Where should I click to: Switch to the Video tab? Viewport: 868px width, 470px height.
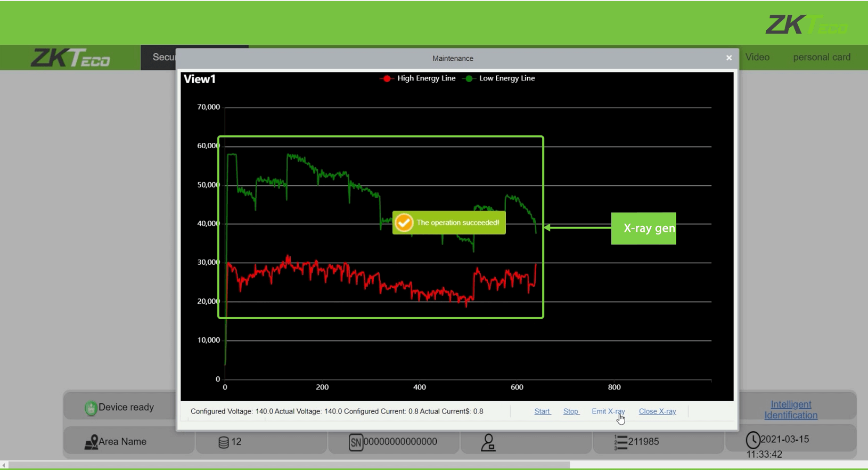click(x=757, y=57)
